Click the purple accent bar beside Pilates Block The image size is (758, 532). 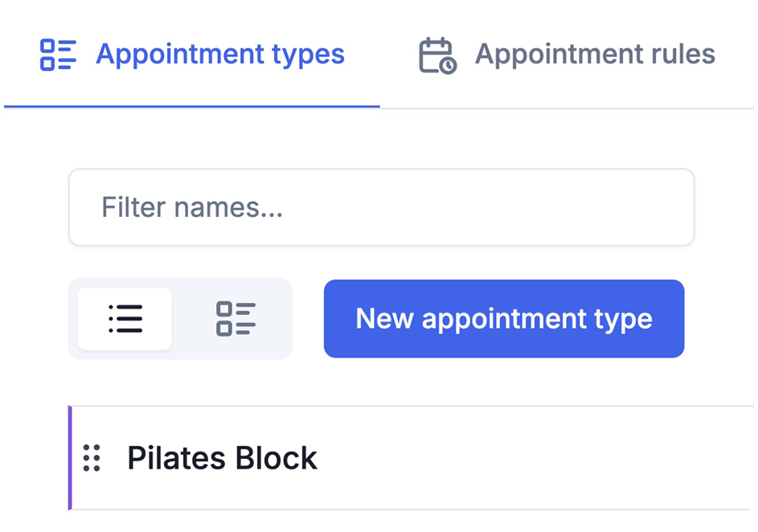[x=71, y=457]
